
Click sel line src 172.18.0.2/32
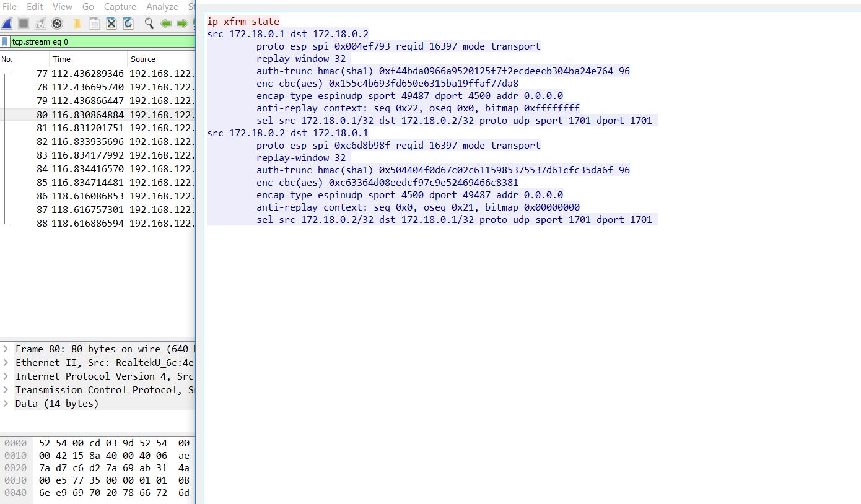tap(454, 220)
